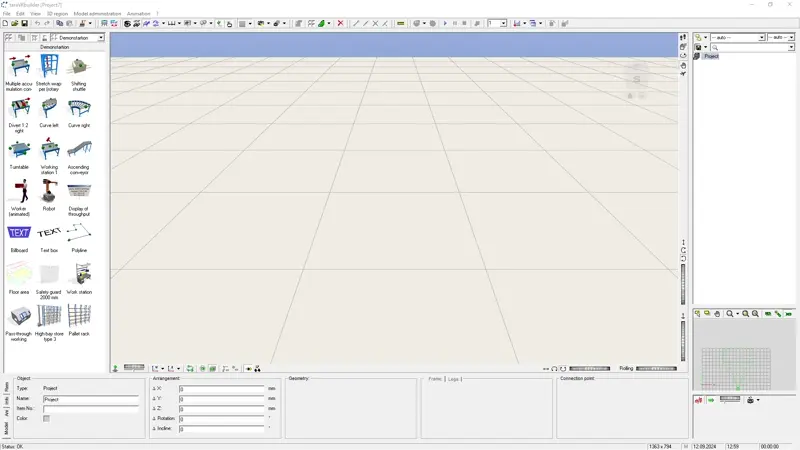Adjust the Rolling slider
The height and width of the screenshot is (450, 800).
tap(656, 368)
